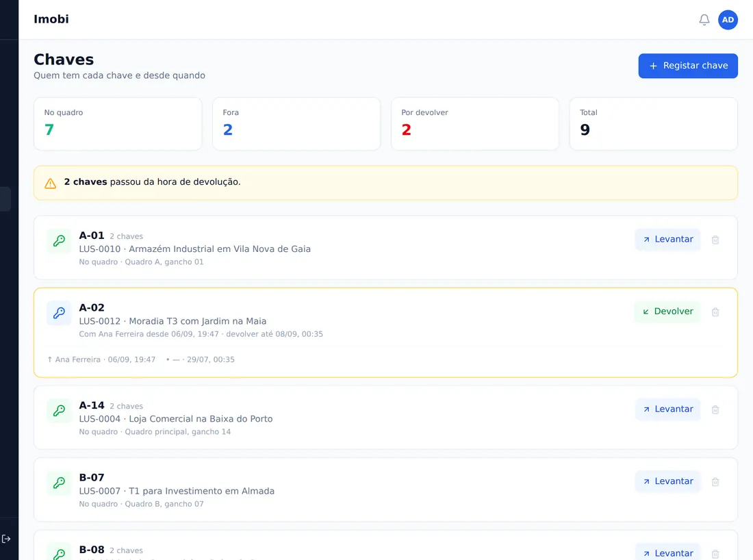Click Levantar for key B-07
Image resolution: width=753 pixels, height=560 pixels.
pyautogui.click(x=667, y=481)
